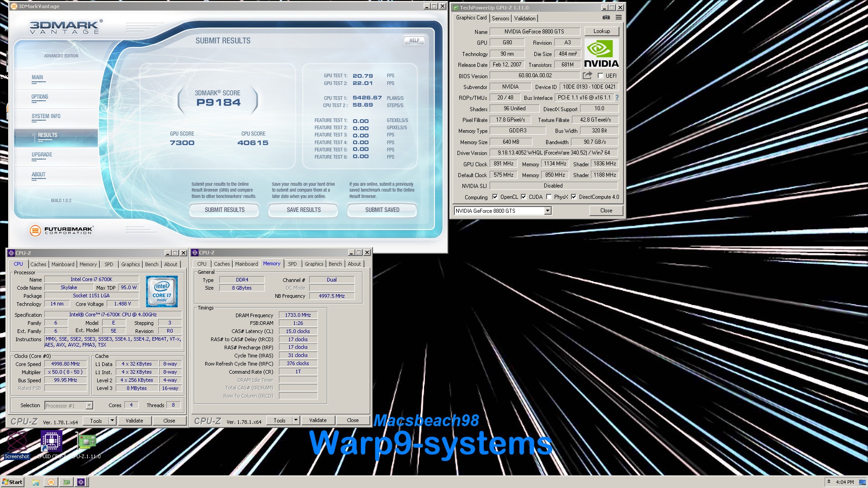Viewport: 868px width, 488px height.
Task: Click the BIOS export share icon in GPU-Z
Action: (x=587, y=75)
